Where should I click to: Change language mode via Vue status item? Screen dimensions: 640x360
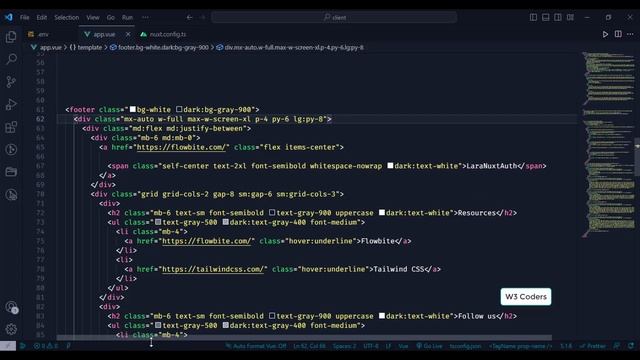click(403, 346)
